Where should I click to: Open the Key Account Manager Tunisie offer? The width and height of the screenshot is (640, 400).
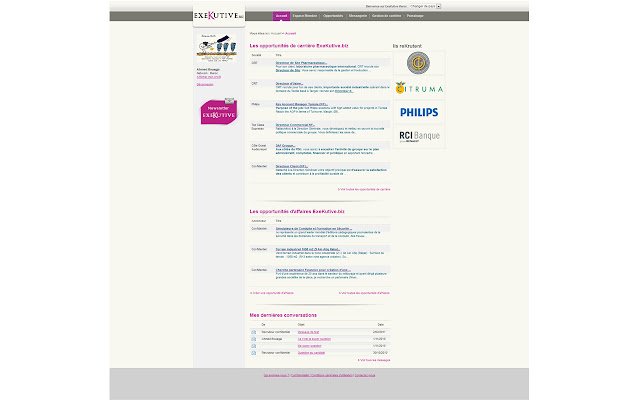(302, 104)
